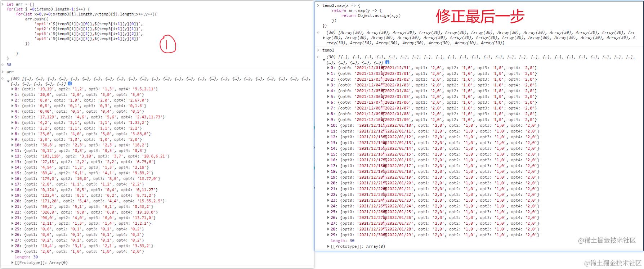Collapse the expanded arr (30) array output
This screenshot has width=644, height=269.
point(8,81)
